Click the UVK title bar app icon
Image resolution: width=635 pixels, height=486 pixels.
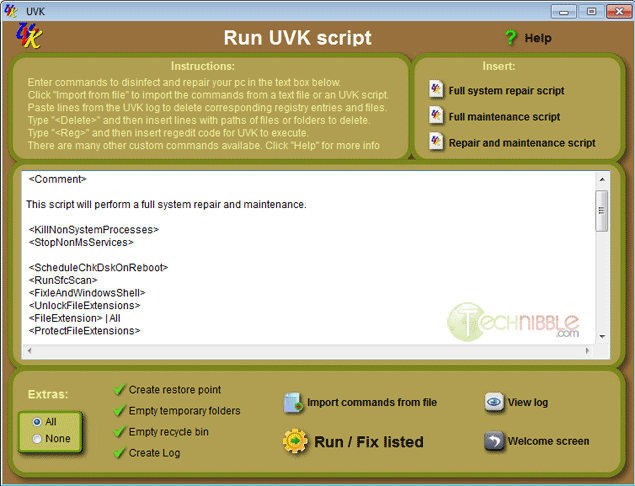(11, 11)
